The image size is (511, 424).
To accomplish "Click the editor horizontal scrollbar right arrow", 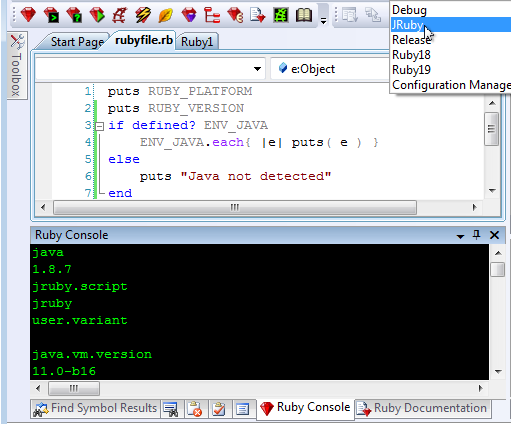I will (475, 207).
